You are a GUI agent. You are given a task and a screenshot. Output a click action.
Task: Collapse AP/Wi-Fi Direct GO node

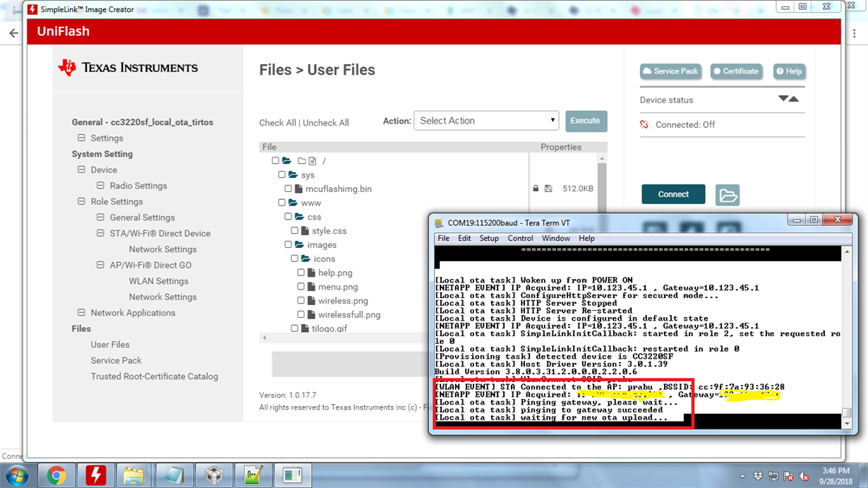(100, 265)
